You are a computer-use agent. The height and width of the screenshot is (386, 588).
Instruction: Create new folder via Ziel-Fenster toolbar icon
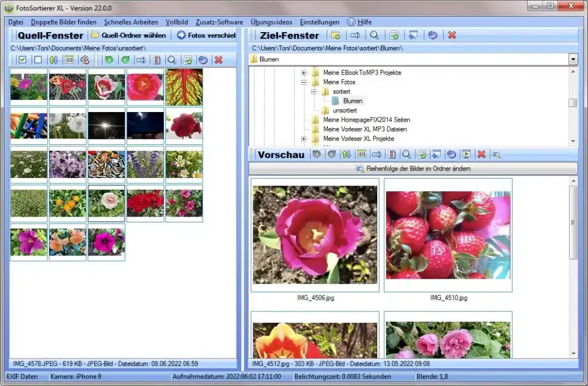pos(335,35)
